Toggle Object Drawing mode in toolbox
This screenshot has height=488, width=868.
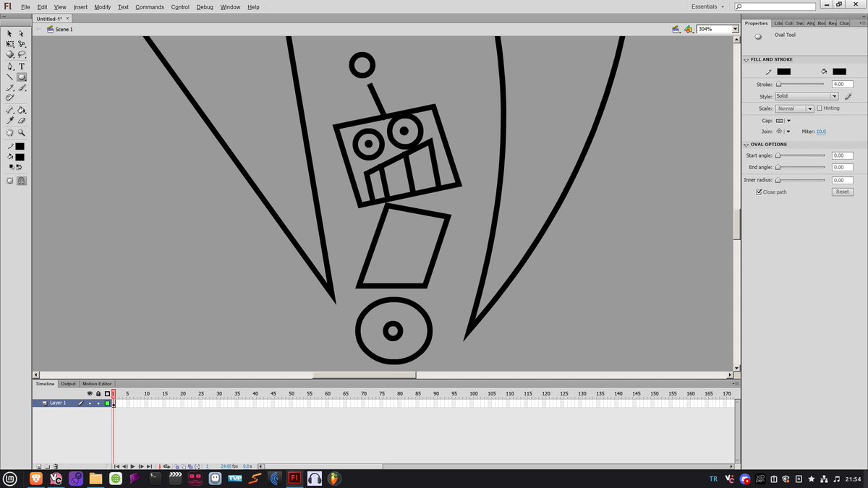(x=10, y=181)
